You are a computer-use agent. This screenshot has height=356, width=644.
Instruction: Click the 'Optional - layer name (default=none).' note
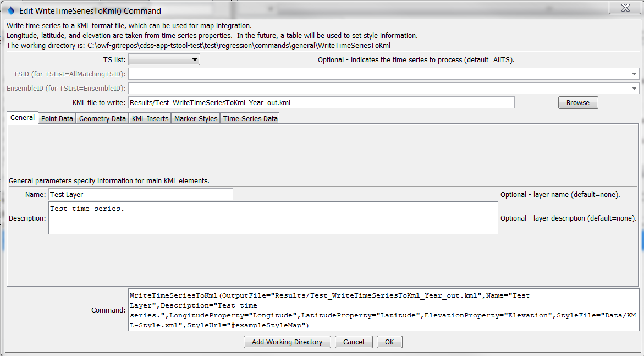(x=560, y=194)
